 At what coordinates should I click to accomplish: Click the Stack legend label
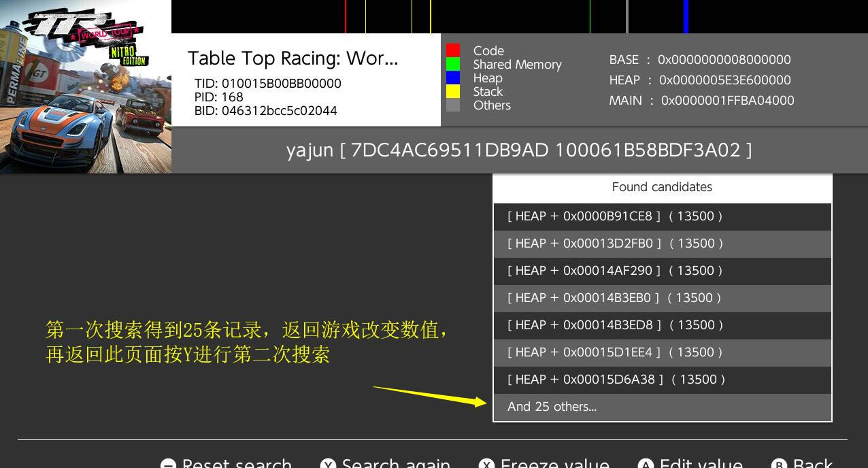[x=488, y=92]
